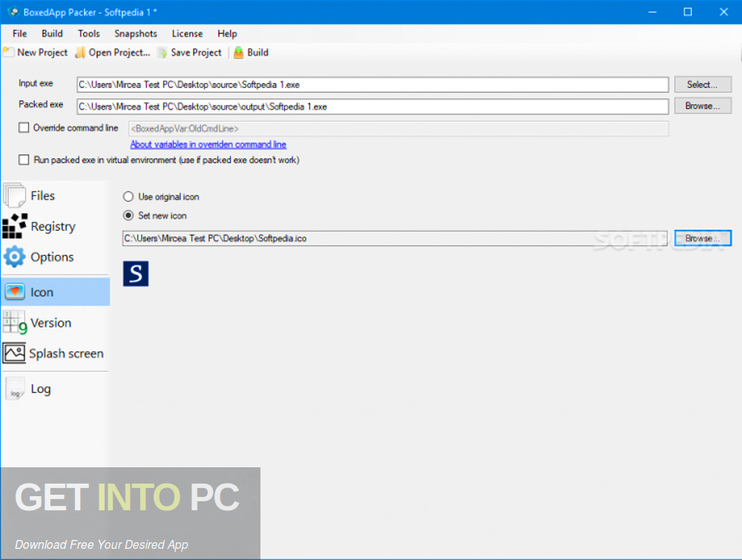The image size is (742, 560).
Task: Select the Files tab label
Action: [x=42, y=195]
